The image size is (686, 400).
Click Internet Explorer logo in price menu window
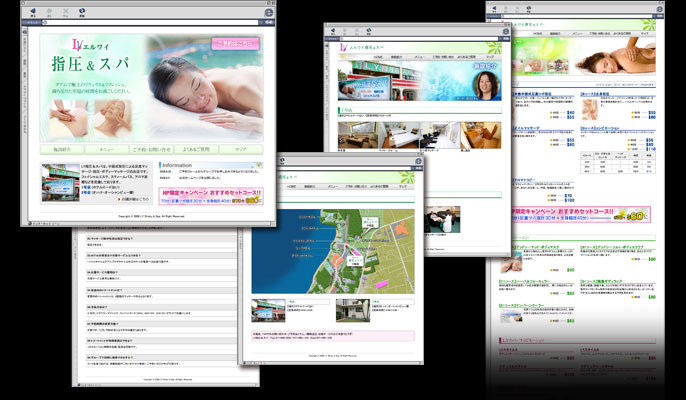click(659, 9)
